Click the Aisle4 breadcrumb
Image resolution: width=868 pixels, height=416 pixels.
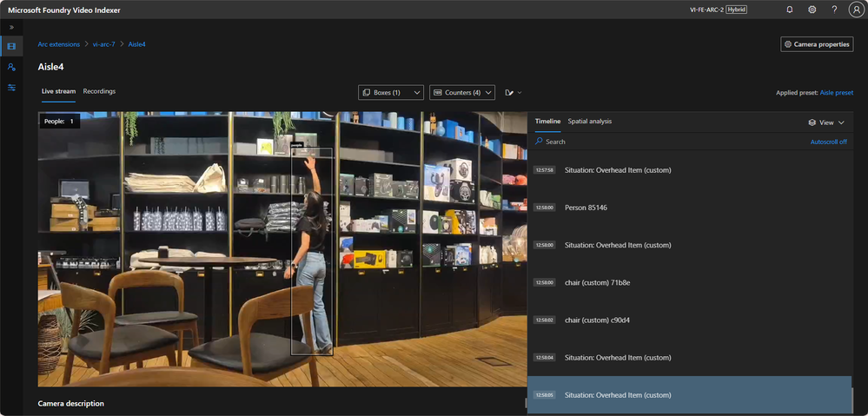136,44
